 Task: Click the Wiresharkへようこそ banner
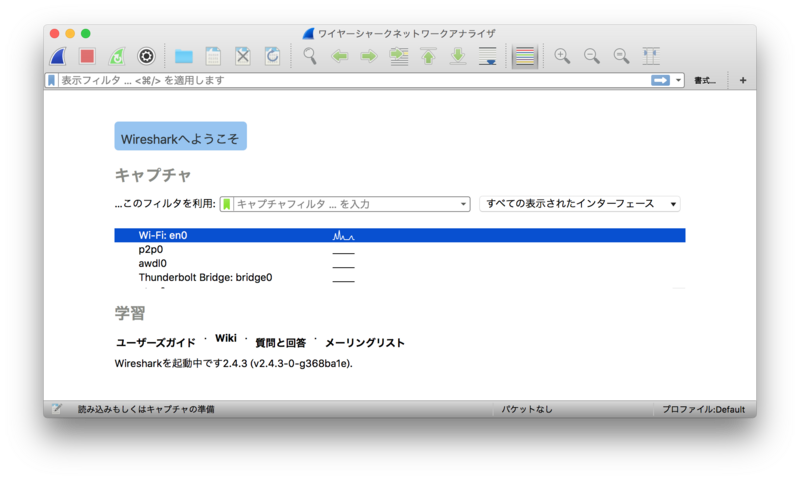(180, 136)
